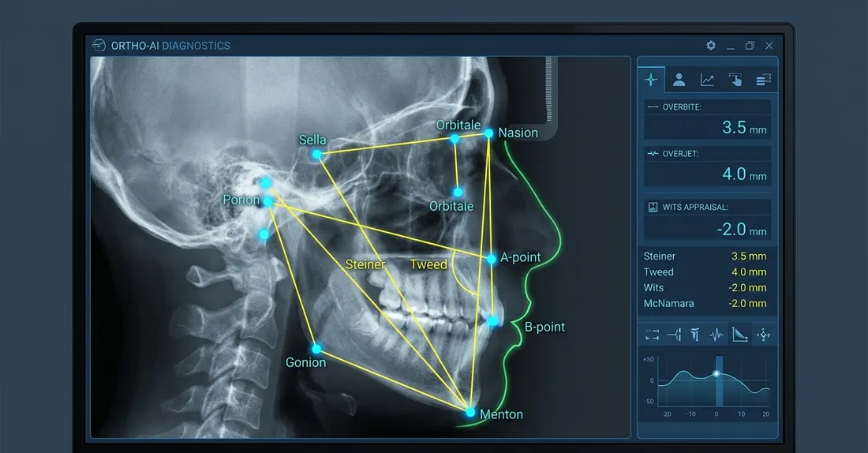Select the unlabeled point just above Porion
The image size is (868, 453).
(266, 183)
